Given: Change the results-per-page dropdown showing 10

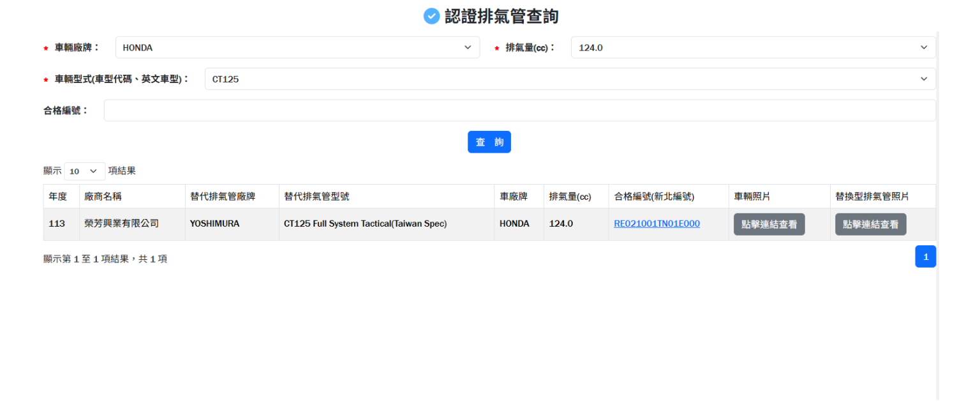Looking at the screenshot, I should [84, 171].
